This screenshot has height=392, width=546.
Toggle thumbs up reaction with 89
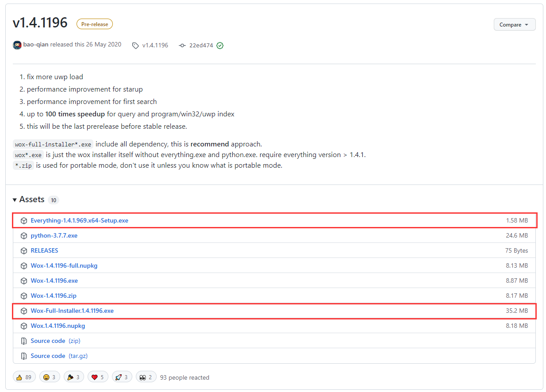(24, 377)
